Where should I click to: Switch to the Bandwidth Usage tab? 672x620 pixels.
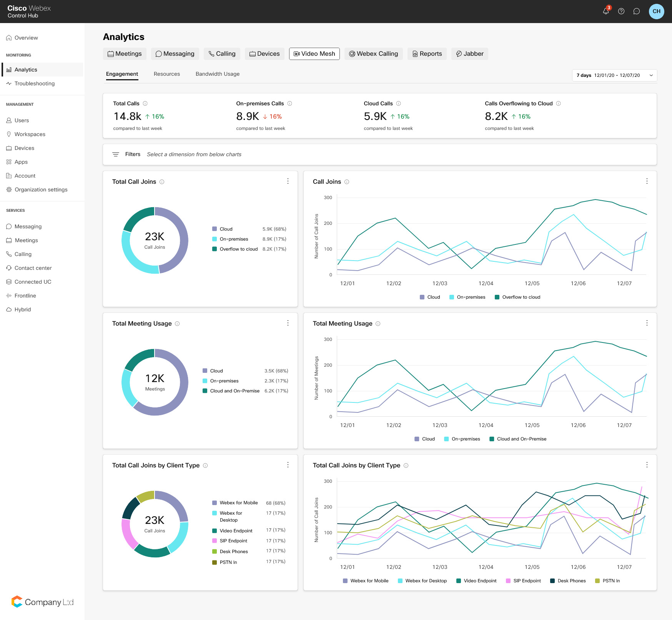(218, 74)
